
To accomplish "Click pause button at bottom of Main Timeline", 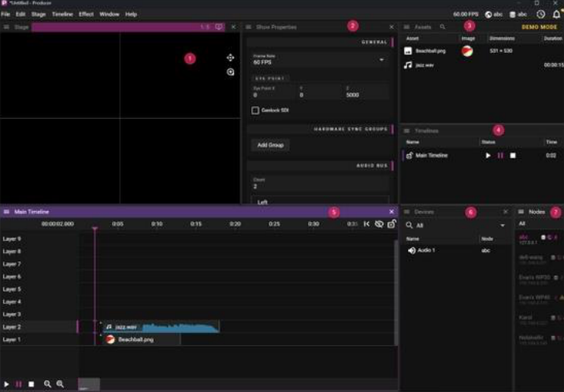I will point(19,384).
